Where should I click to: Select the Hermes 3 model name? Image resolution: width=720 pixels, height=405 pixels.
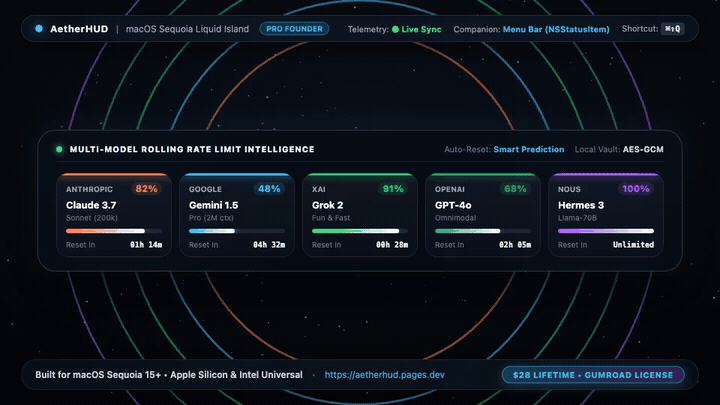click(581, 205)
